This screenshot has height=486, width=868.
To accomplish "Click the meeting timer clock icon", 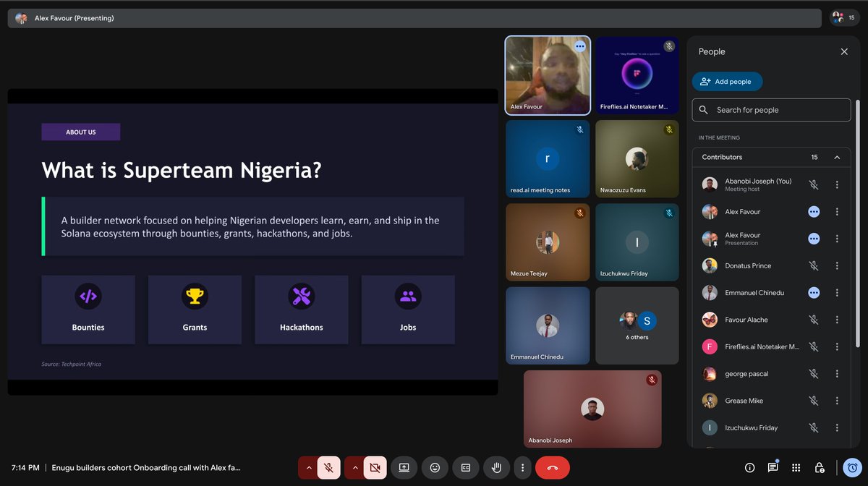I will (x=852, y=468).
